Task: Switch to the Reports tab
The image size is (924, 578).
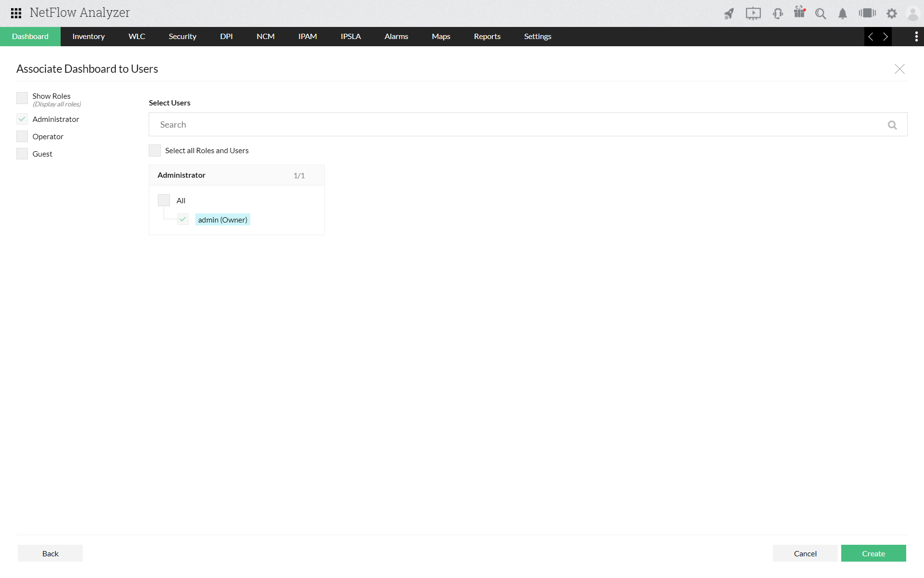Action: click(487, 37)
